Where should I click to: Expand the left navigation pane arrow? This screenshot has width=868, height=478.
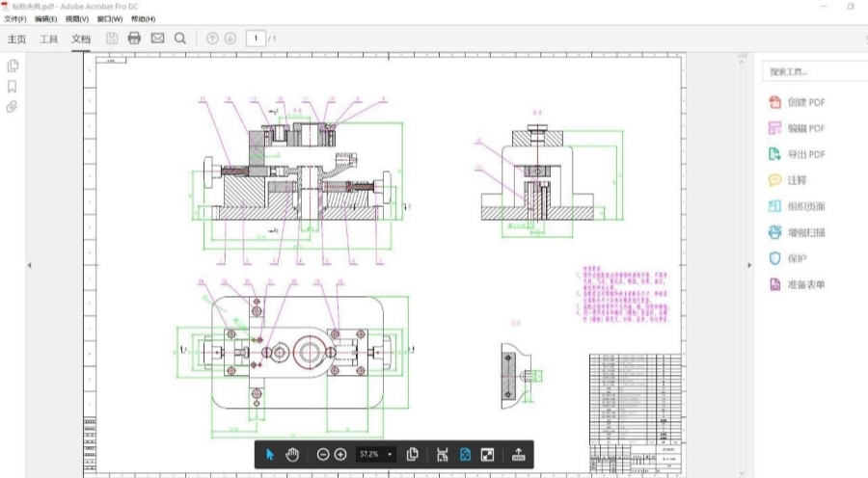[x=29, y=265]
